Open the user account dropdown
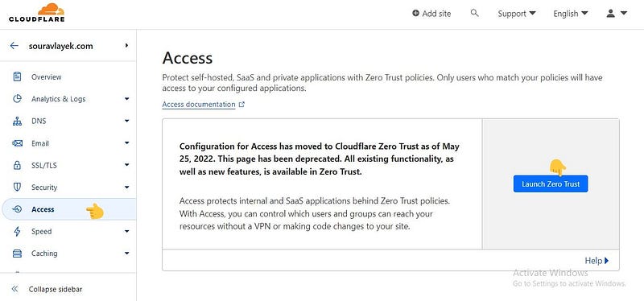The image size is (644, 301). coord(617,13)
